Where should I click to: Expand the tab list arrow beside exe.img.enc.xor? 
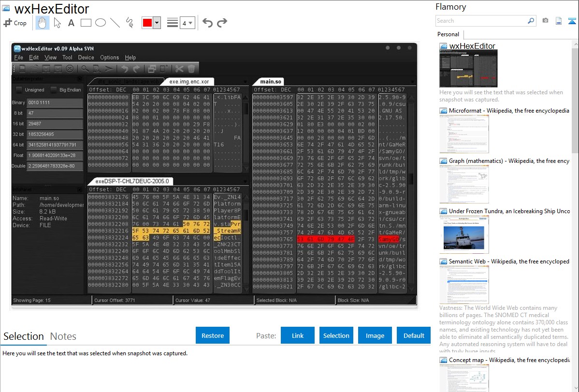(x=245, y=82)
